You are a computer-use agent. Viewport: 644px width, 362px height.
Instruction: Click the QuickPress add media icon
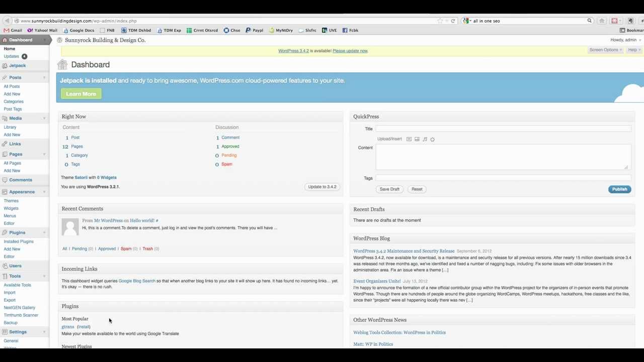tap(432, 139)
